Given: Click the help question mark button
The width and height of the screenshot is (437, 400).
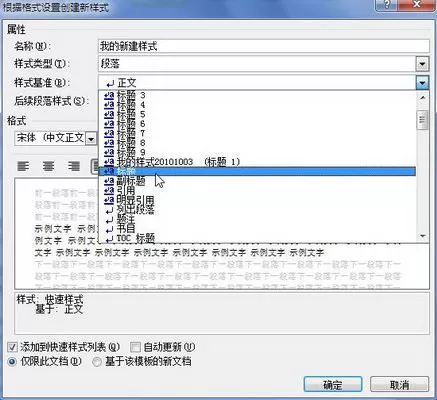Looking at the screenshot, I should point(387,5).
